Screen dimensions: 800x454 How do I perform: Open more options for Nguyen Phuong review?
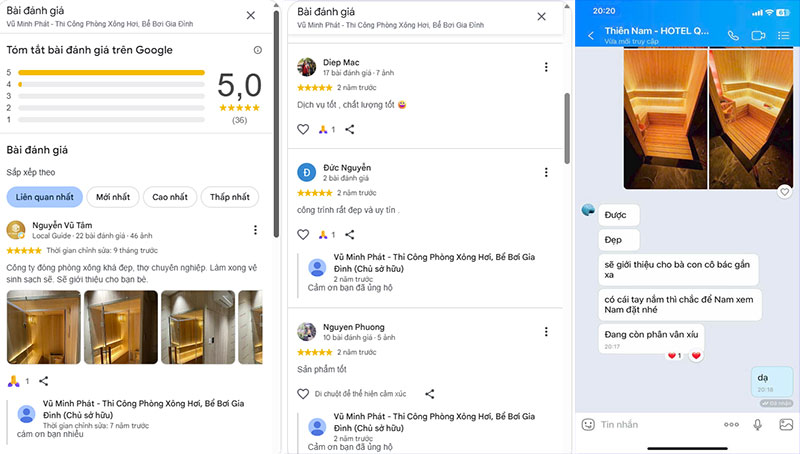pos(546,332)
